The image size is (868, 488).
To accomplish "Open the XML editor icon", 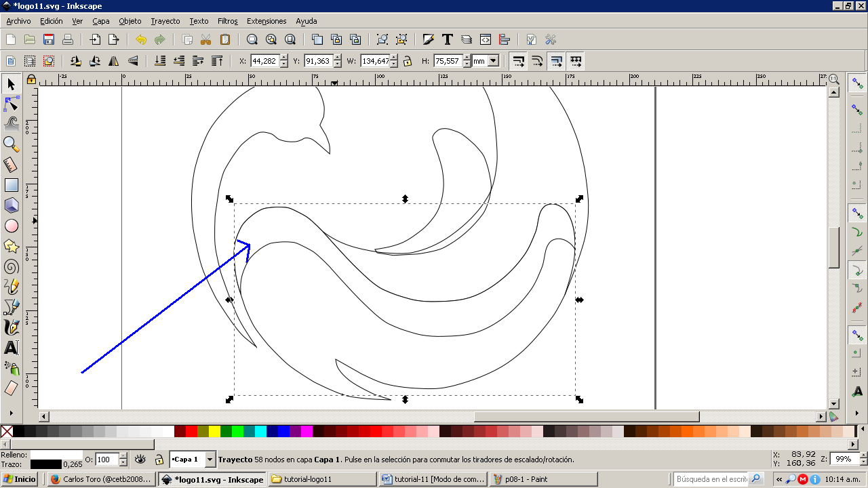I will click(x=486, y=39).
